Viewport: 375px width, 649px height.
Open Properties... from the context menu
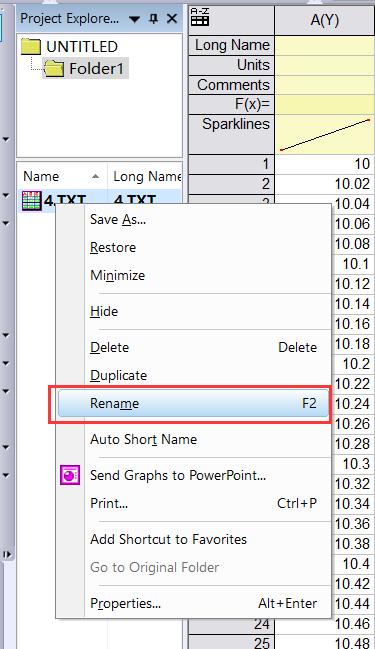125,603
